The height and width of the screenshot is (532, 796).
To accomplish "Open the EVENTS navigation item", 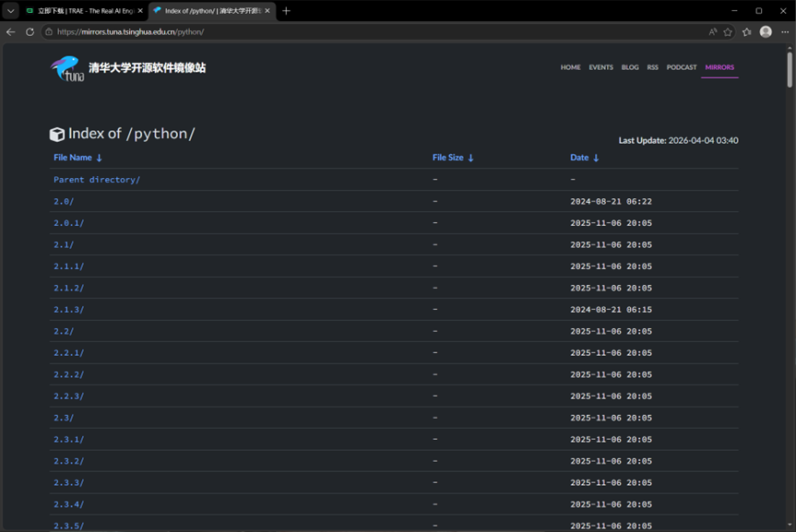I will pos(601,67).
